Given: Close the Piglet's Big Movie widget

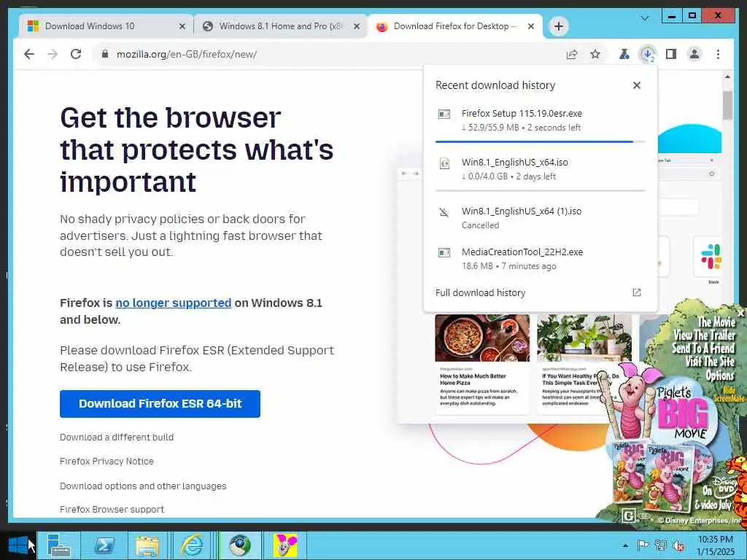Looking at the screenshot, I should click(740, 313).
